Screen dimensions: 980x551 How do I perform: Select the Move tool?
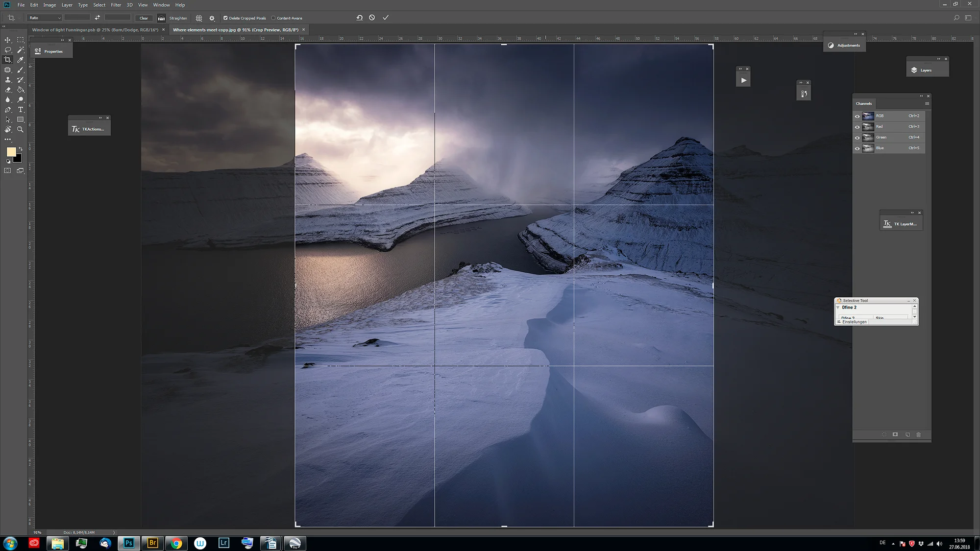(8, 40)
